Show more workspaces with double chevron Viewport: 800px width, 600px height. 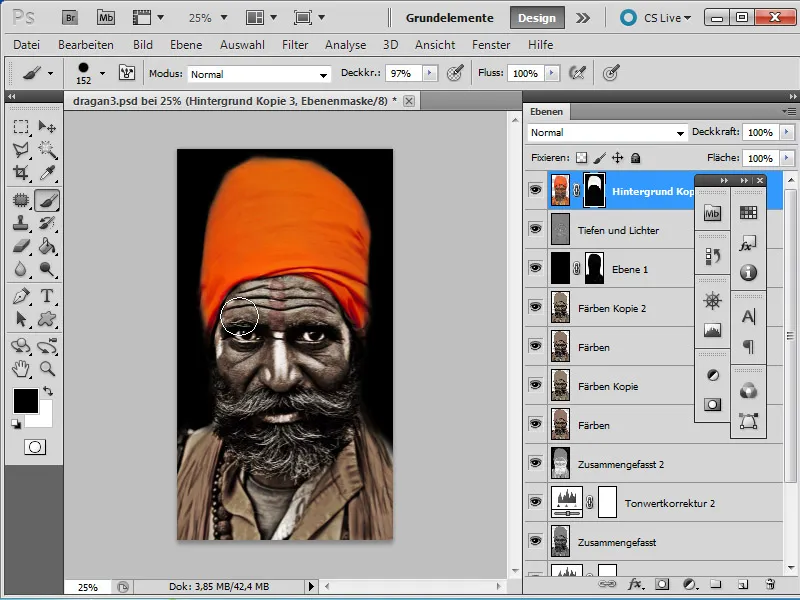click(583, 18)
